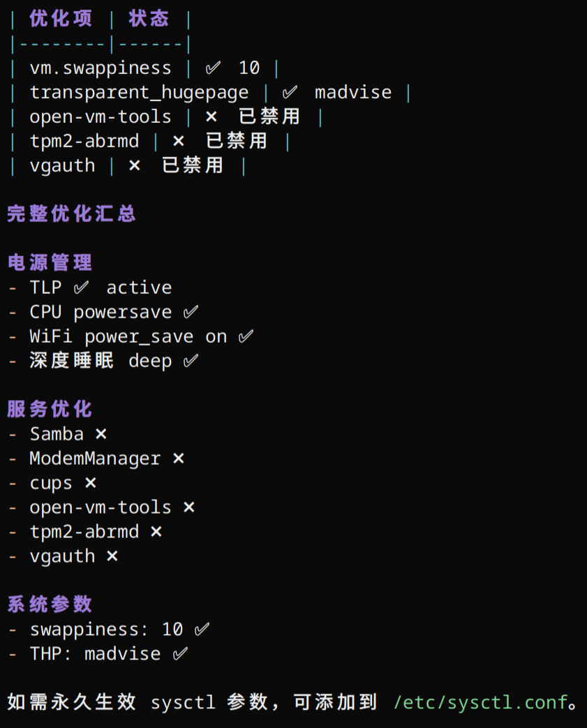Click the cross mark beside cups
The height and width of the screenshot is (728, 587).
tap(91, 483)
